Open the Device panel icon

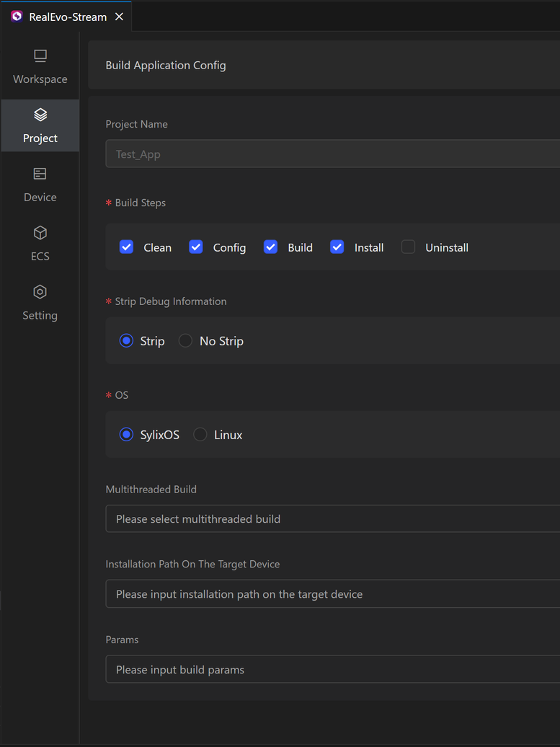[x=40, y=174]
